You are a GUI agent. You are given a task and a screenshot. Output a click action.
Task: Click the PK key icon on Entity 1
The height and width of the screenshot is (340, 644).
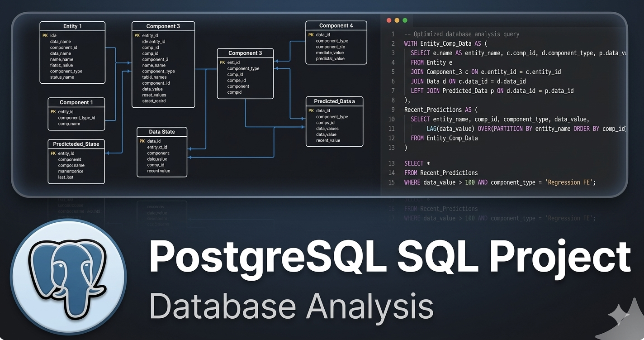(45, 35)
